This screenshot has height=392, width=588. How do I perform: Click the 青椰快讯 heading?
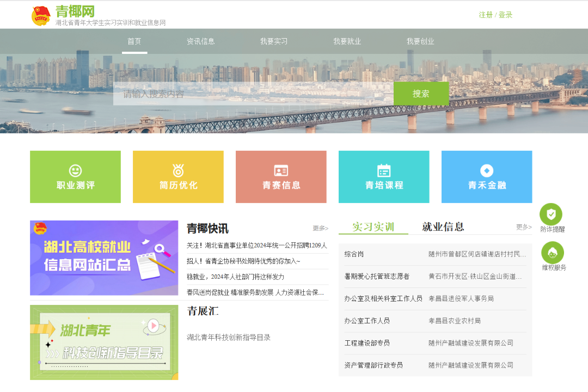pos(208,229)
